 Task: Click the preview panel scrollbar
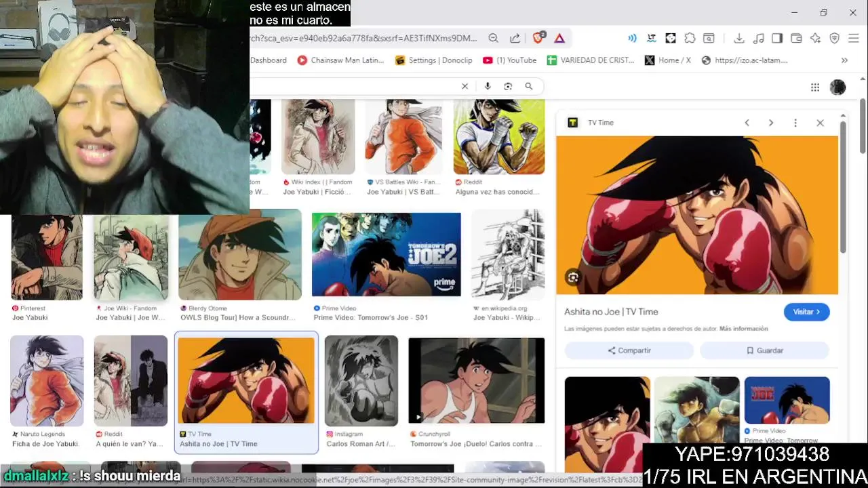coord(843,186)
